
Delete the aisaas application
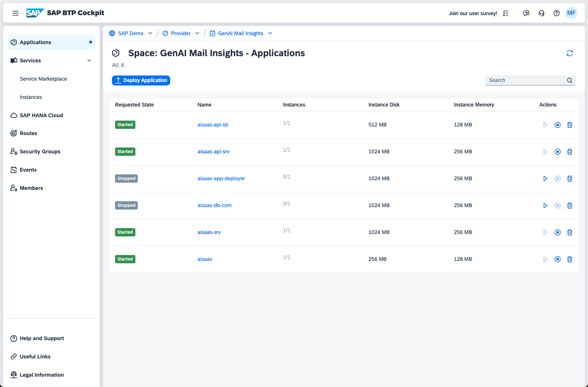[570, 259]
